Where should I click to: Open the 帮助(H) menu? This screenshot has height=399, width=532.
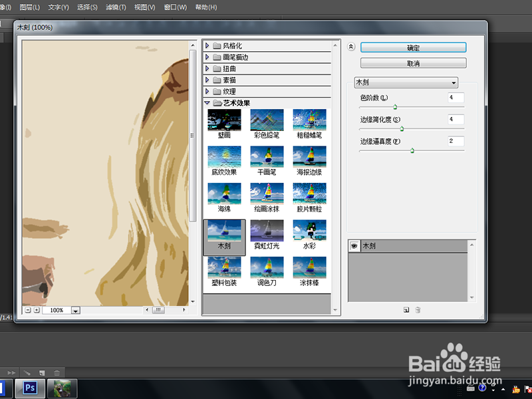click(206, 7)
